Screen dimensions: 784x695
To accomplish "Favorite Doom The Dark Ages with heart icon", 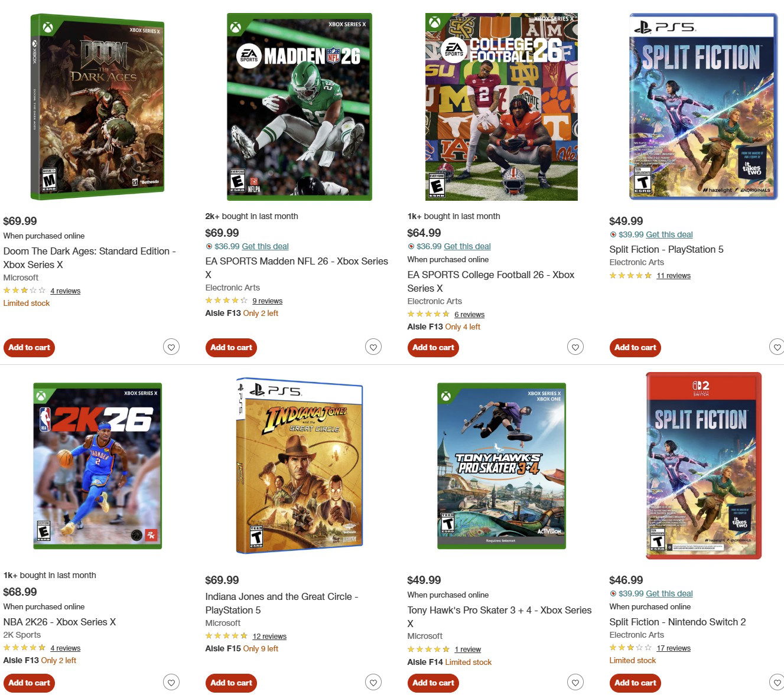I will [x=171, y=347].
